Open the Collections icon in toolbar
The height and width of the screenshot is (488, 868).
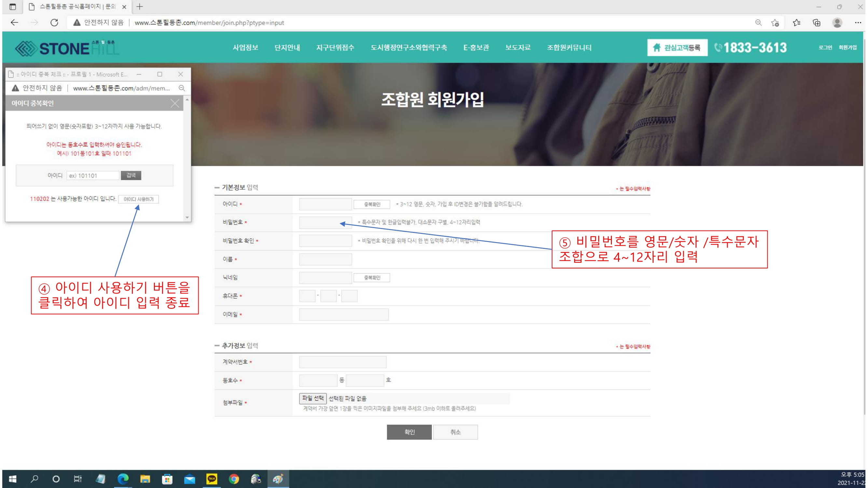(x=817, y=22)
